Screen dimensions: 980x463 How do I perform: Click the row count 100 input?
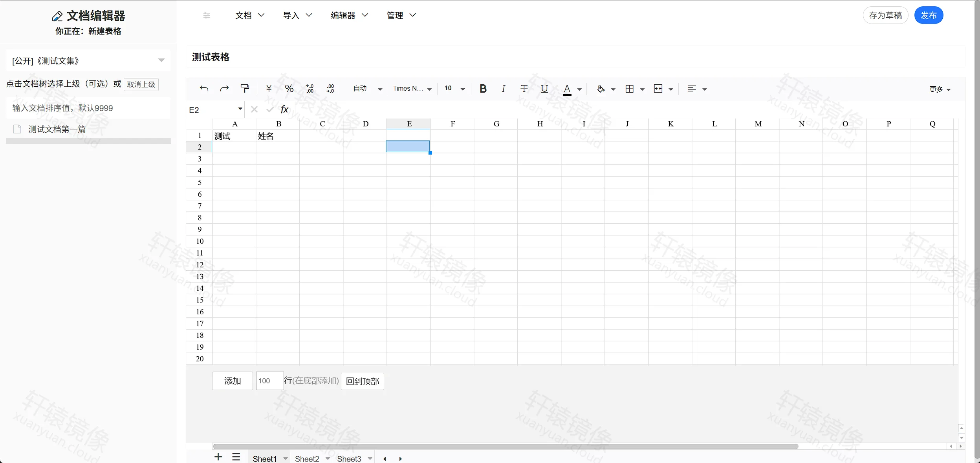(x=270, y=381)
